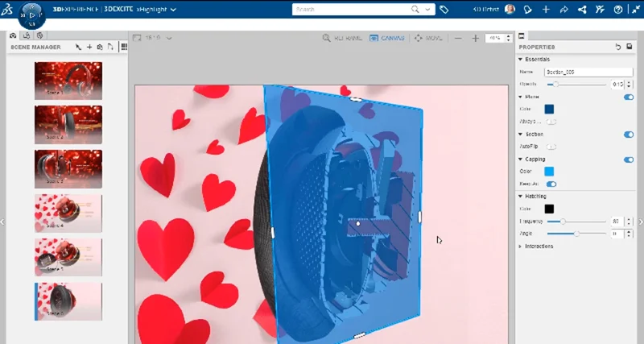
Task: Pick the Capping color swatch
Action: coord(549,172)
